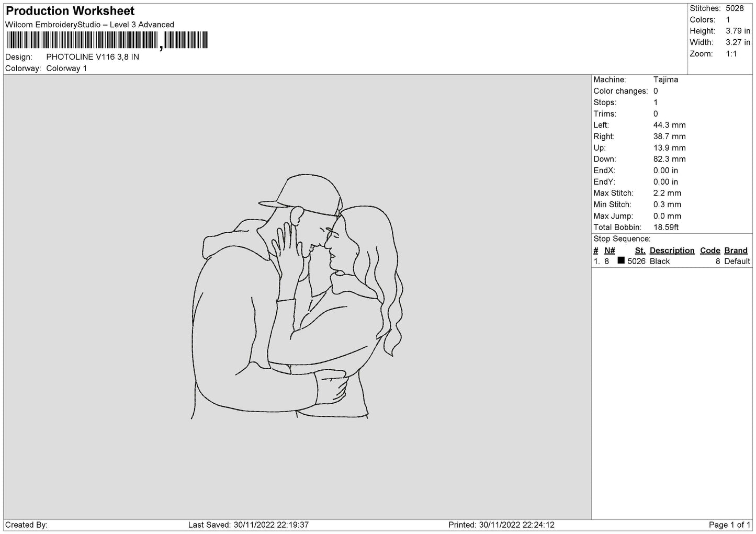Select the 'Colorway 1' value
Screen dimensions: 756x534
coord(66,69)
